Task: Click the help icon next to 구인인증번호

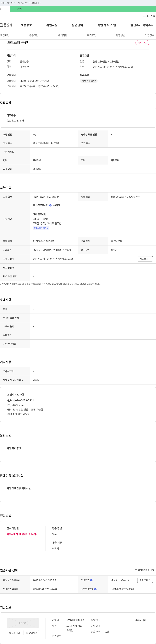Action: tap(95, 589)
